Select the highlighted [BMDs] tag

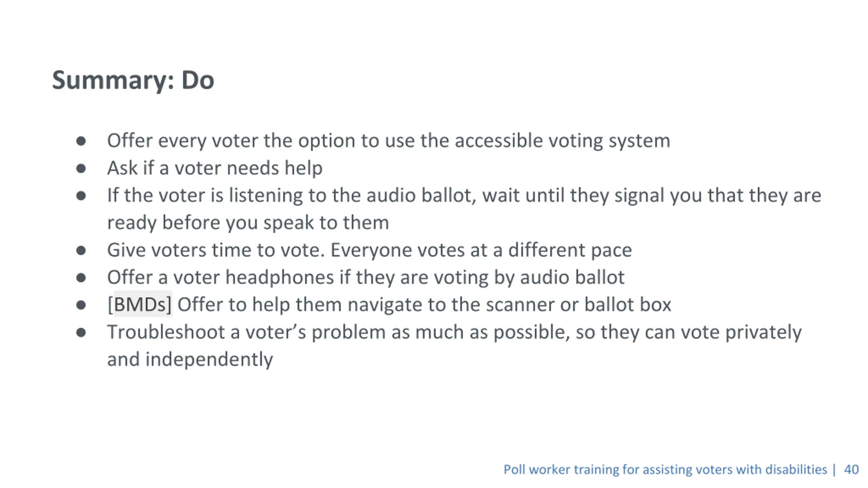(140, 304)
